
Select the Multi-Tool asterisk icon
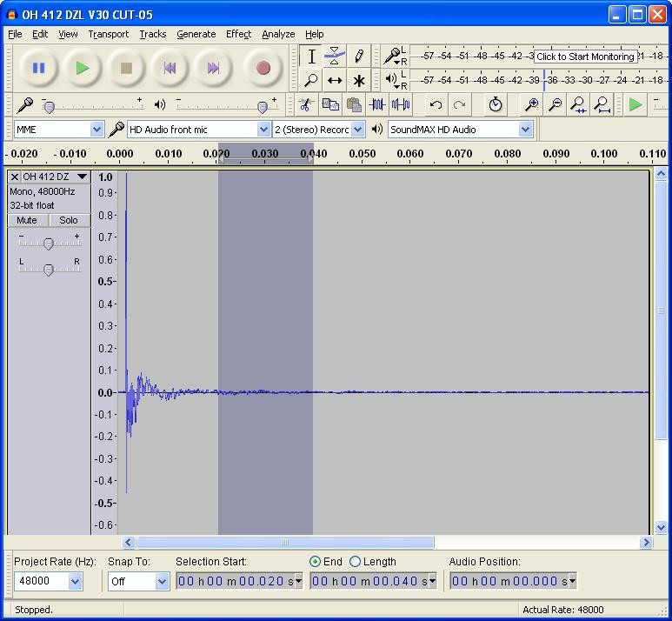[359, 80]
